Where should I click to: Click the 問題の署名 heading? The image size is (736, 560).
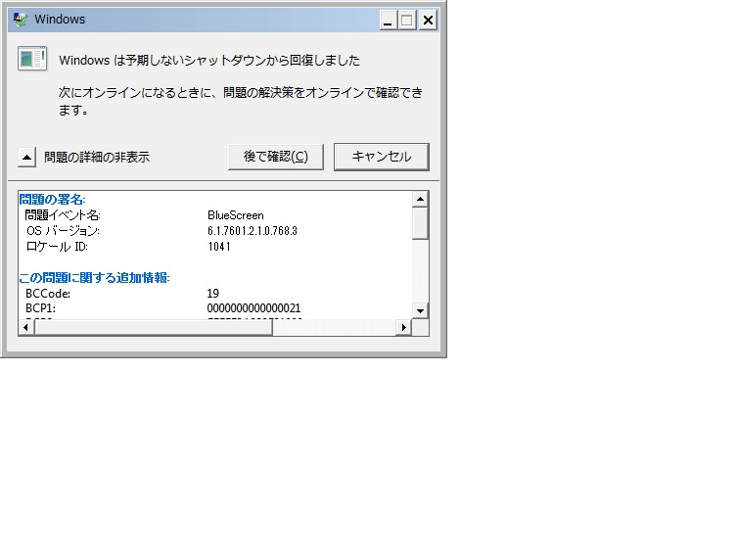click(52, 200)
